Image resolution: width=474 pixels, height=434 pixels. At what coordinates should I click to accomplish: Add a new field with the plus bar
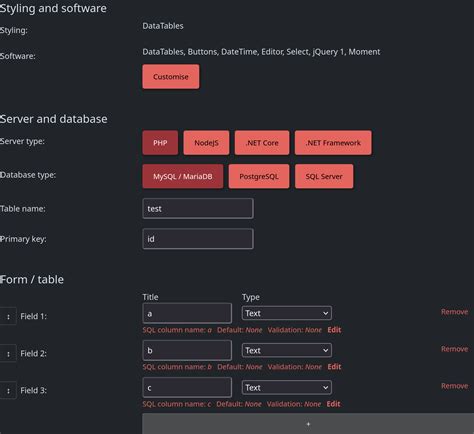(308, 424)
